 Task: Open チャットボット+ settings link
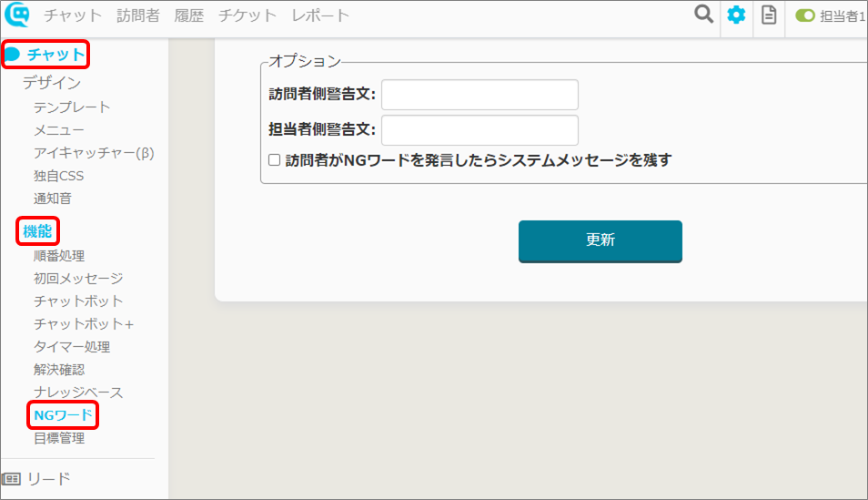[84, 323]
